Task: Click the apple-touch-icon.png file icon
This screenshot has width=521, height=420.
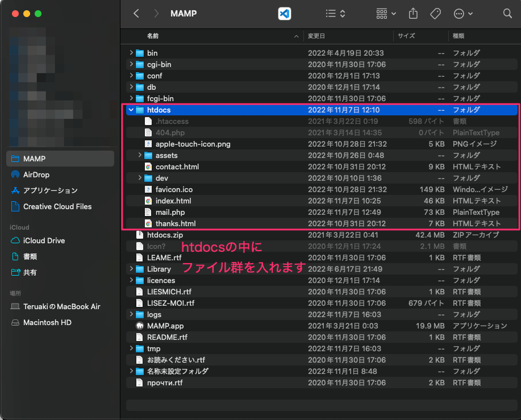Action: point(148,144)
